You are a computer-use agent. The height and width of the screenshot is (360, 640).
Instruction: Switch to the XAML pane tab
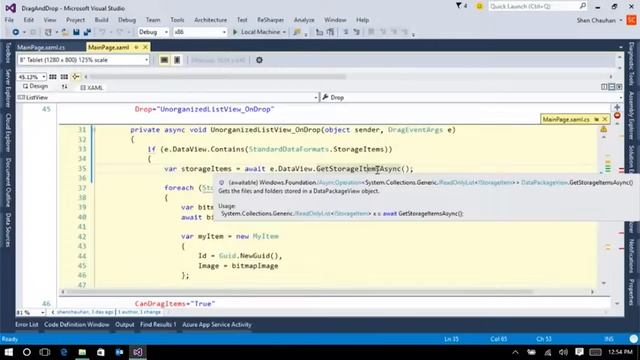(x=92, y=87)
